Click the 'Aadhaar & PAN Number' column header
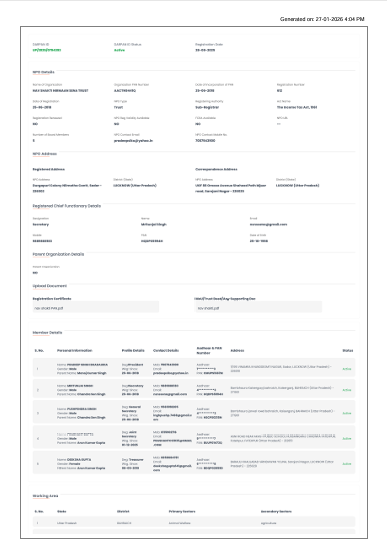 pos(209,350)
